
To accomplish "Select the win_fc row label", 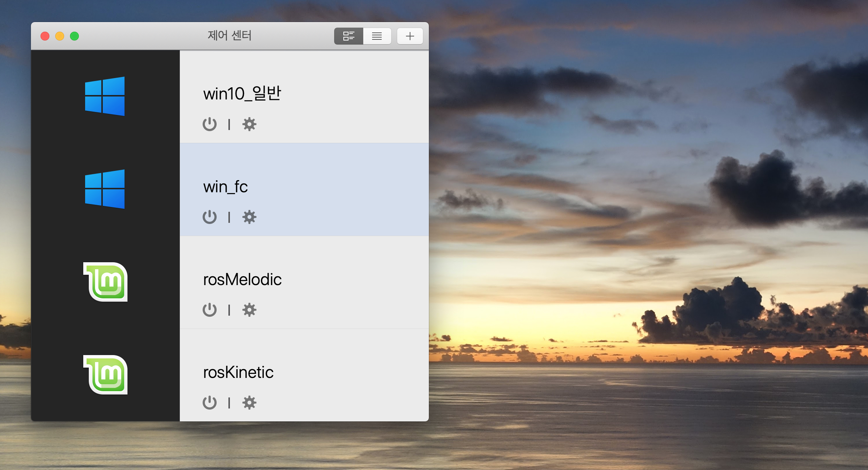I will click(x=225, y=187).
